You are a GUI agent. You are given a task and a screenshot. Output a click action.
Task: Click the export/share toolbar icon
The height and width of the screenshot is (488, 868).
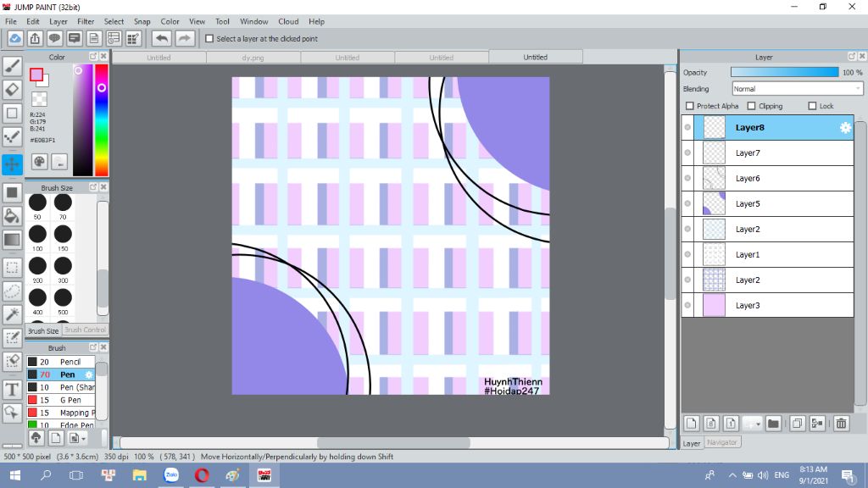(x=35, y=39)
